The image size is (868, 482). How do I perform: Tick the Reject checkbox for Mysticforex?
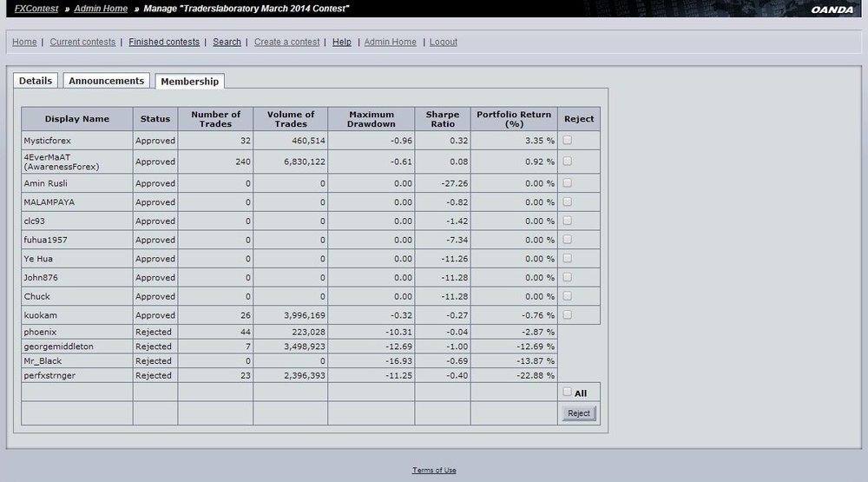coord(568,140)
